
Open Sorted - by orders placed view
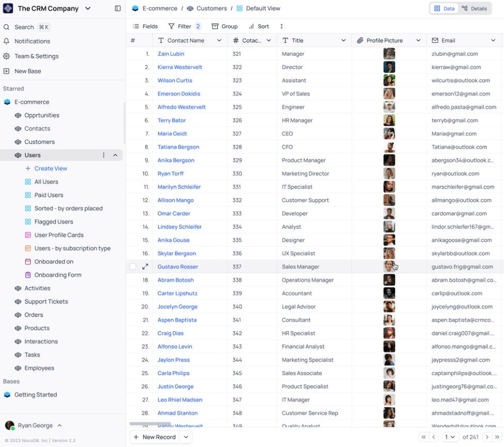click(x=69, y=208)
